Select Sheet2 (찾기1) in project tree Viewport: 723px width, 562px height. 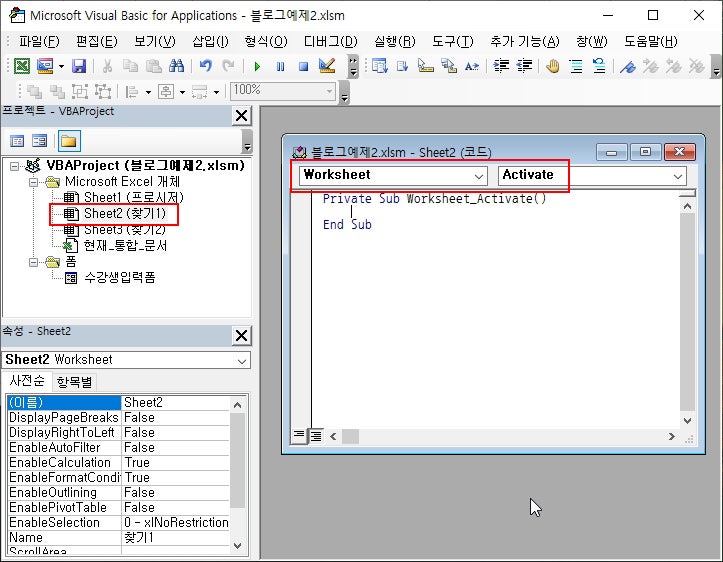pyautogui.click(x=124, y=213)
